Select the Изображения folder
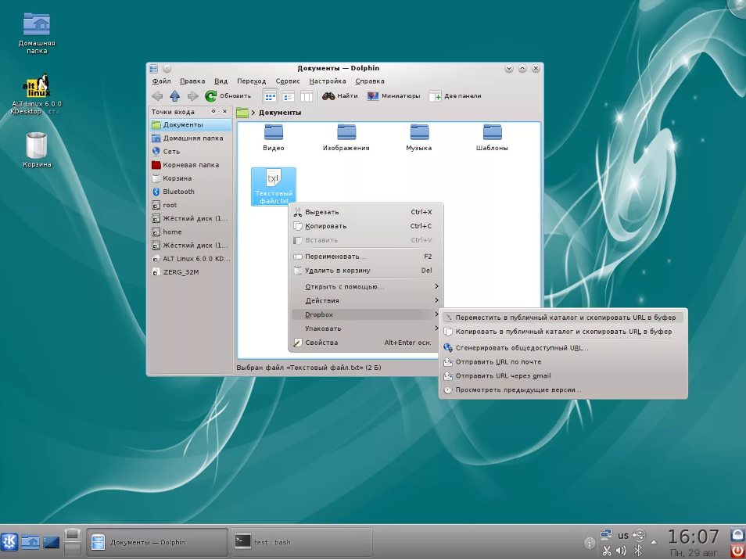Viewport: 746px width, 560px height. [x=346, y=138]
